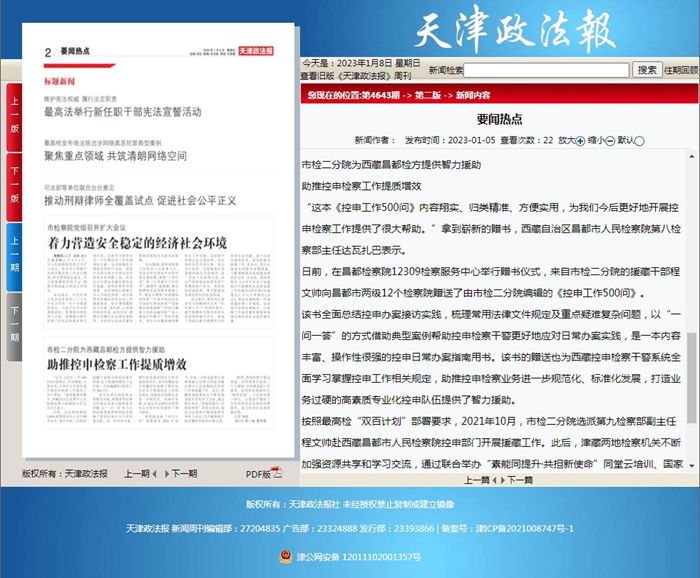
Task: Click the 新闻检索 search input field
Action: (x=546, y=70)
